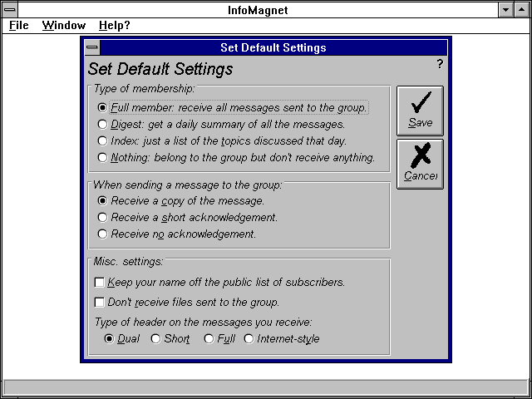This screenshot has height=399, width=532.
Task: Select Receive no acknowledgement option
Action: [102, 234]
